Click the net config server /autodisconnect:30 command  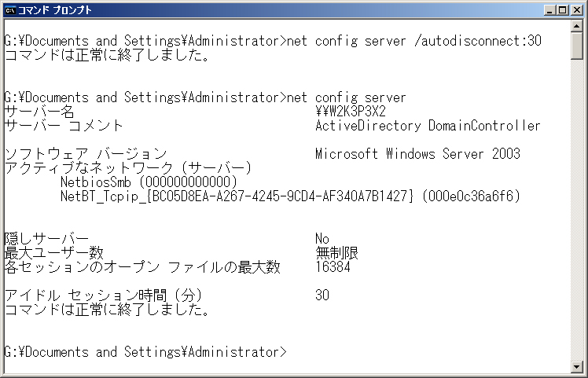[414, 41]
